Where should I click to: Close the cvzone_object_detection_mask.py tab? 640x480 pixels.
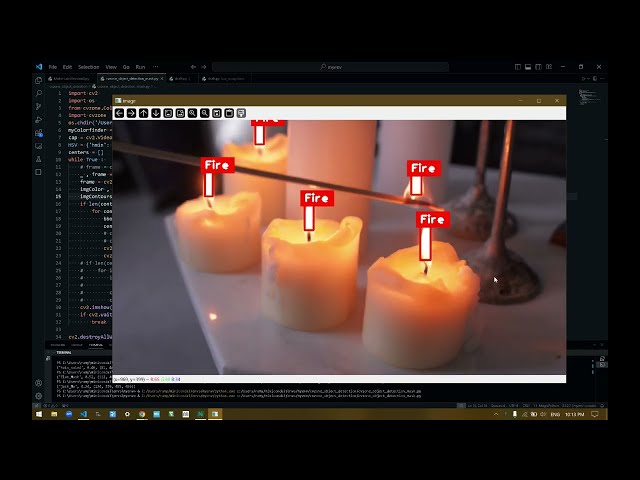162,79
